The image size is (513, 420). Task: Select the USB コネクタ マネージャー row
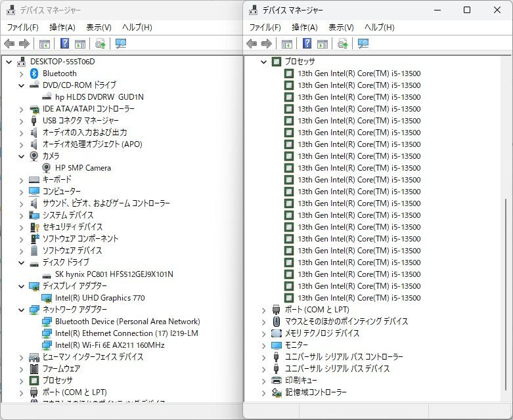point(81,121)
